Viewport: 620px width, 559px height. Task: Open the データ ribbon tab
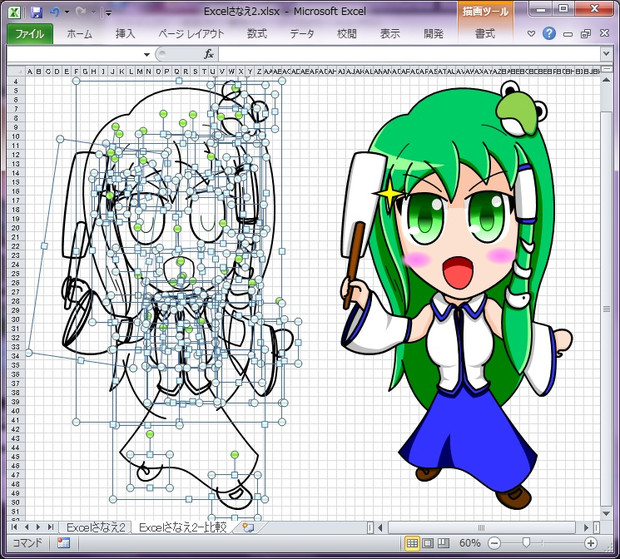(302, 34)
